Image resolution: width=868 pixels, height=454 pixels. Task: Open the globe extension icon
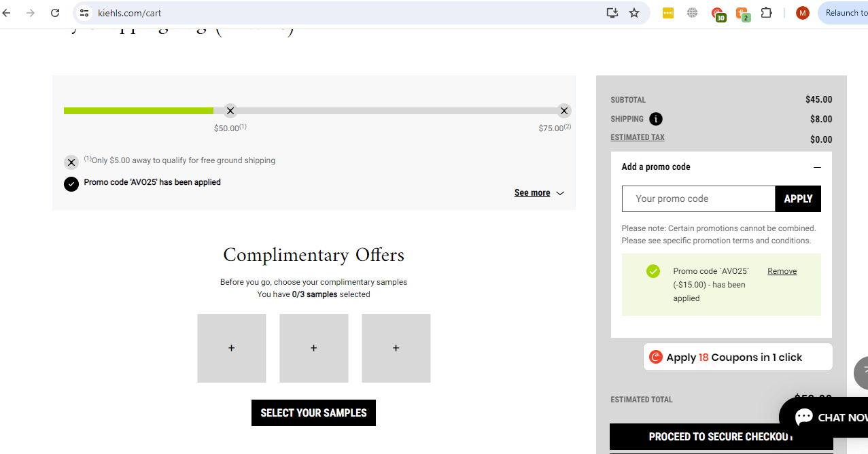[692, 13]
